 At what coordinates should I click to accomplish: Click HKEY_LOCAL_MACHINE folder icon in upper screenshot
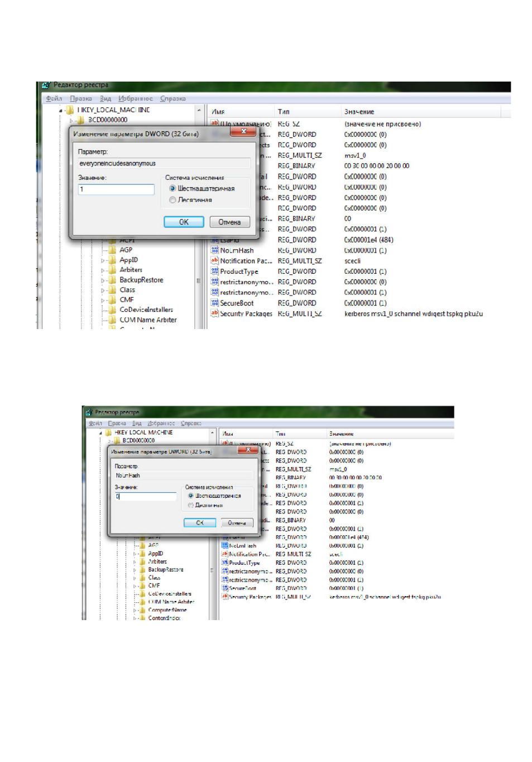point(70,110)
